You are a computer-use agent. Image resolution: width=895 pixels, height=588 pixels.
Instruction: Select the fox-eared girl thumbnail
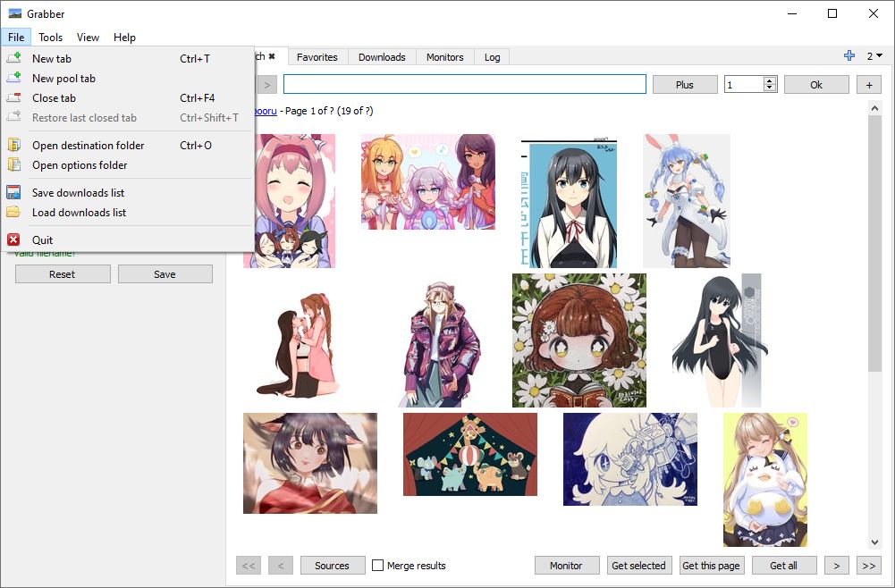[310, 463]
